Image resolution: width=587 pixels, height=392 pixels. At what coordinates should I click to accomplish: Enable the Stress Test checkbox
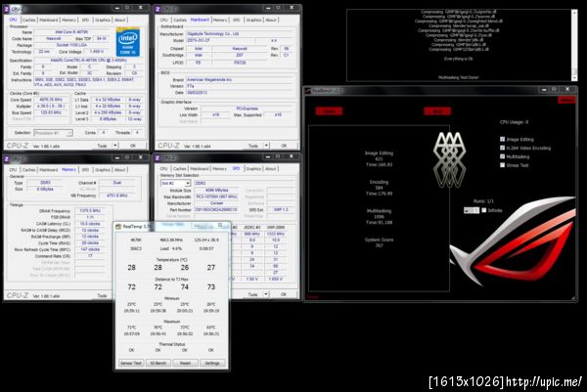coord(503,165)
